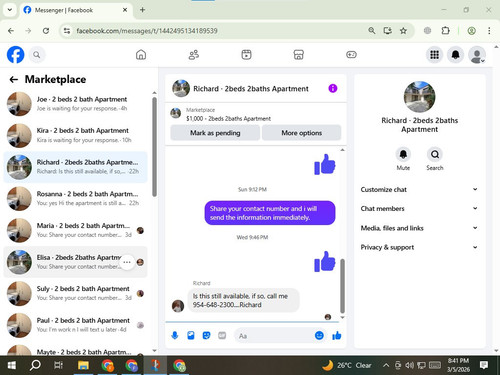The height and width of the screenshot is (375, 500).
Task: Search in conversation with the Search icon
Action: [435, 154]
